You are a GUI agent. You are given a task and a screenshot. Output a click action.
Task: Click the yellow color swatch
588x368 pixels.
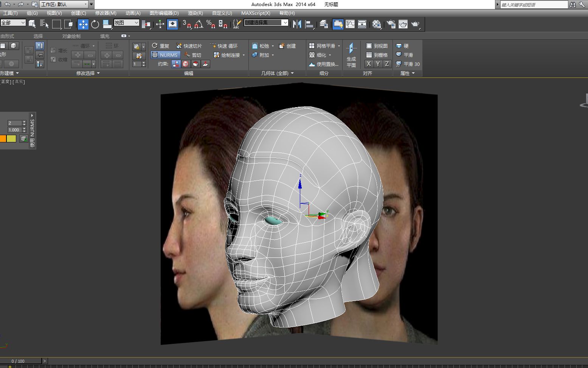[12, 139]
